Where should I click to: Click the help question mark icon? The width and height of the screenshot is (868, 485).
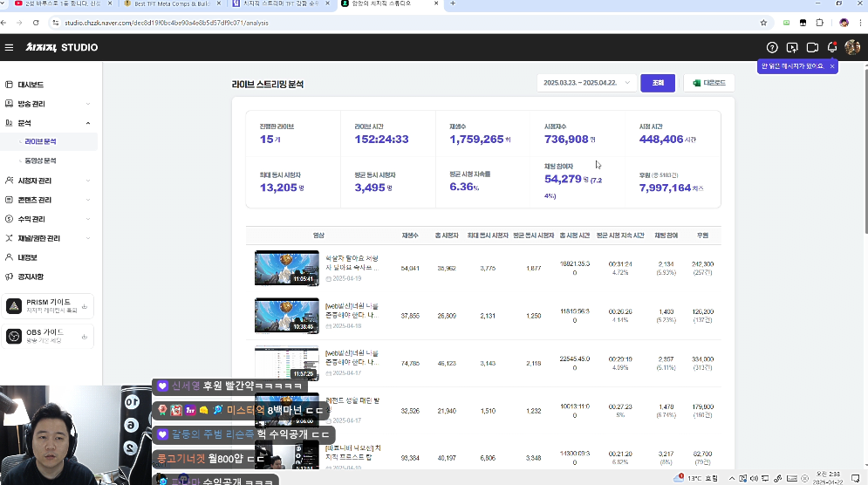coord(771,47)
